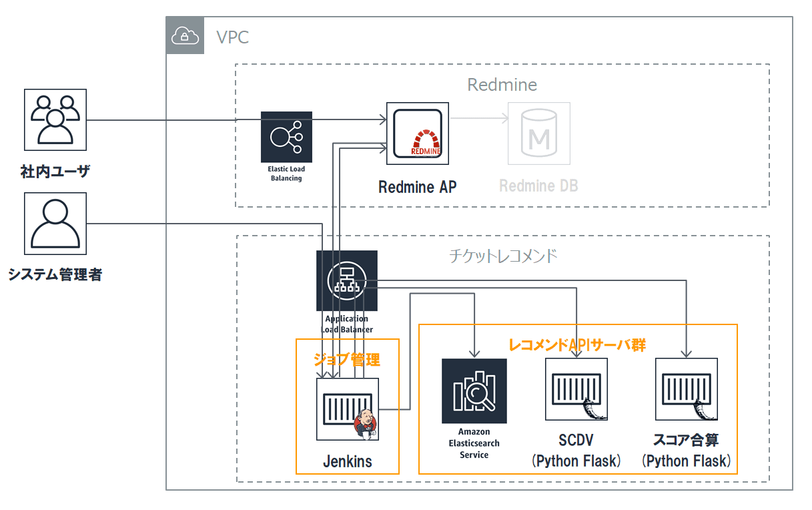Select the チケットレコメンド group label

pyautogui.click(x=504, y=256)
